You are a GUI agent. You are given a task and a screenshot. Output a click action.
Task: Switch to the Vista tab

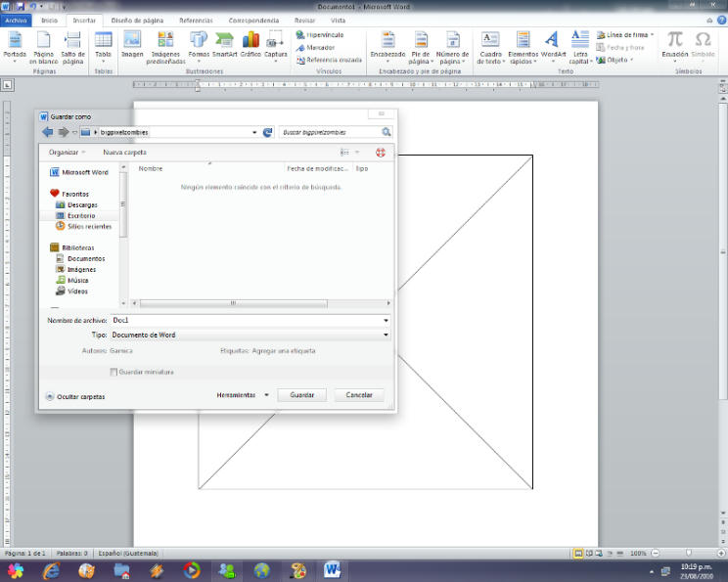[338, 21]
